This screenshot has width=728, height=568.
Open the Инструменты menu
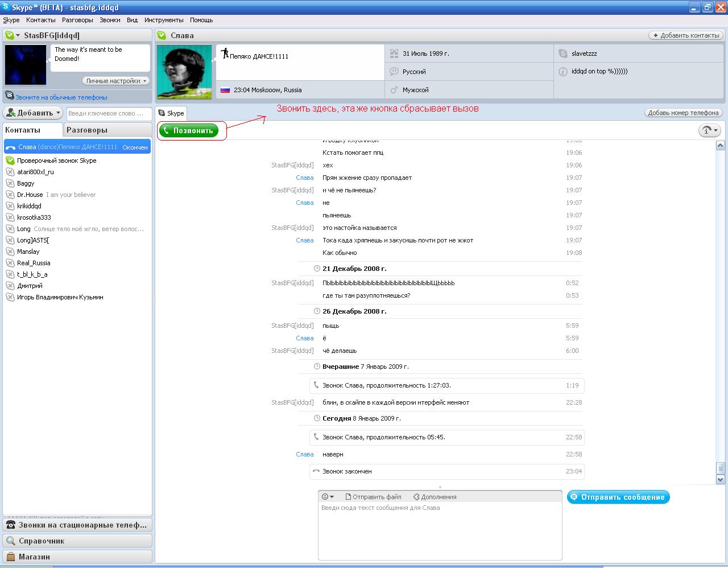(164, 20)
